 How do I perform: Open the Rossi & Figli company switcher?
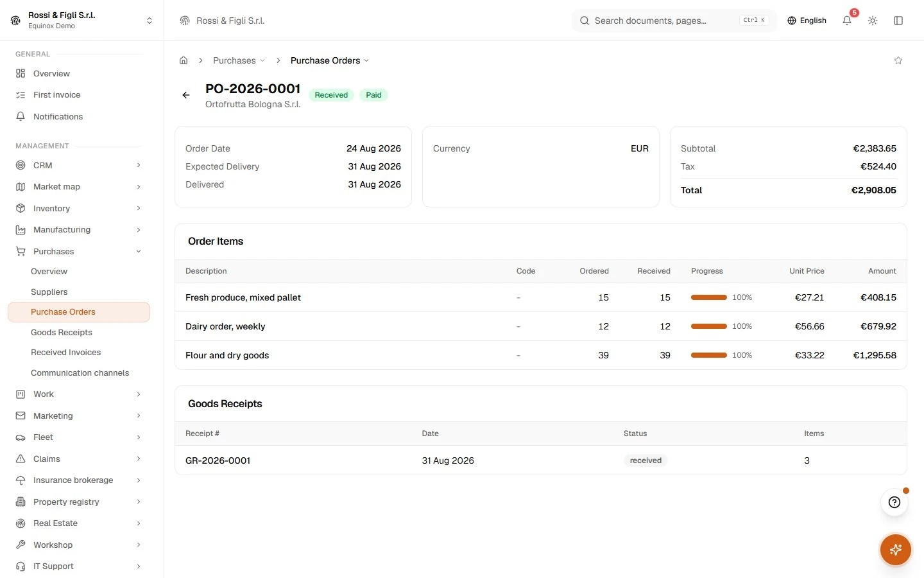pyautogui.click(x=82, y=21)
